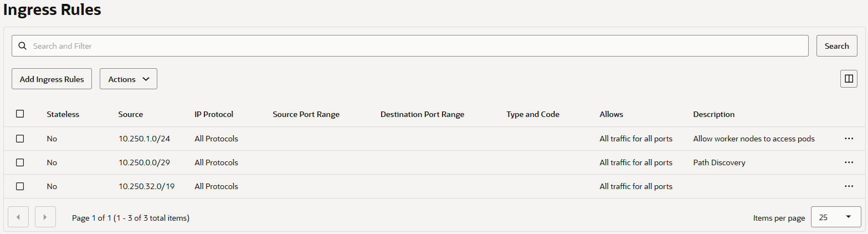Click the Stateless column header
The image size is (868, 234).
tap(63, 114)
